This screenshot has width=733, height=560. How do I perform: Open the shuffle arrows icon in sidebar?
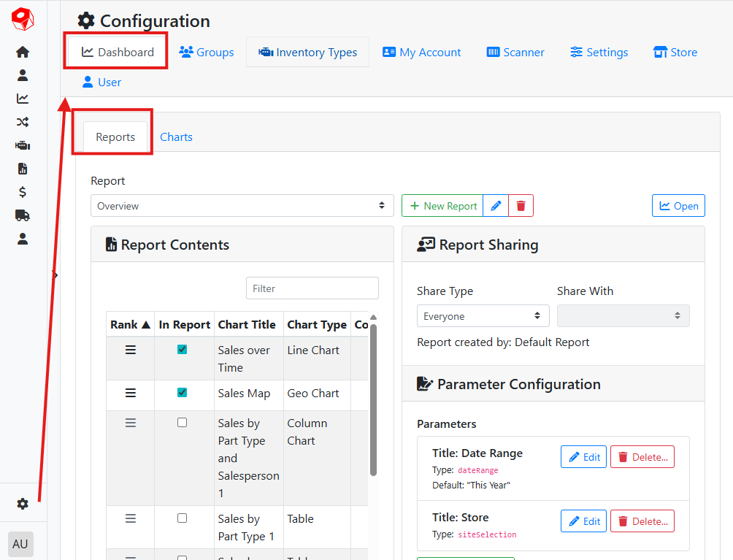coord(23,122)
